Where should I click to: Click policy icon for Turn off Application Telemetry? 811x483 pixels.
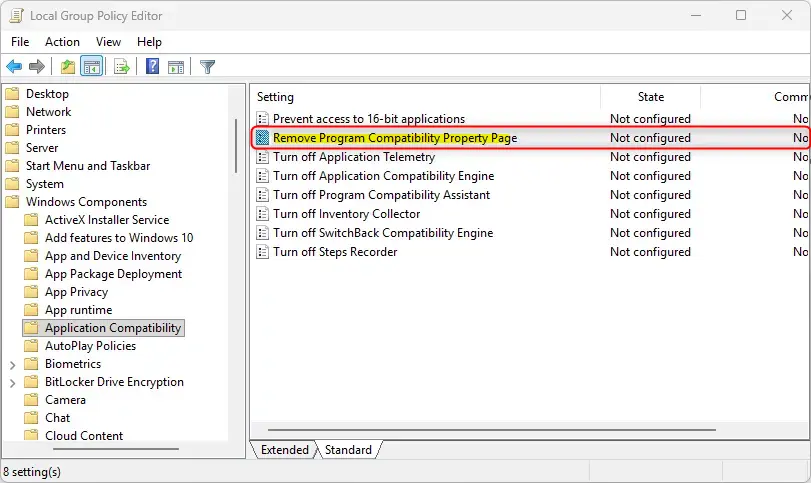[x=263, y=157]
